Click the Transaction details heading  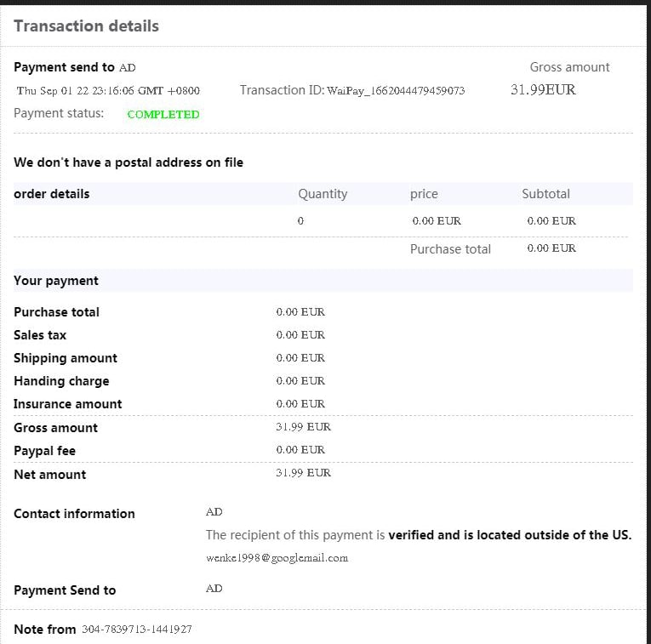(86, 26)
